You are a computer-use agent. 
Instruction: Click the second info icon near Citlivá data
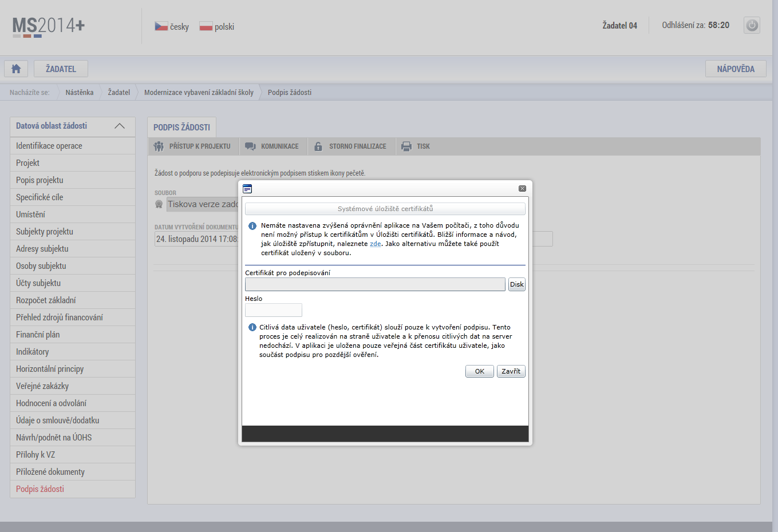(x=252, y=328)
